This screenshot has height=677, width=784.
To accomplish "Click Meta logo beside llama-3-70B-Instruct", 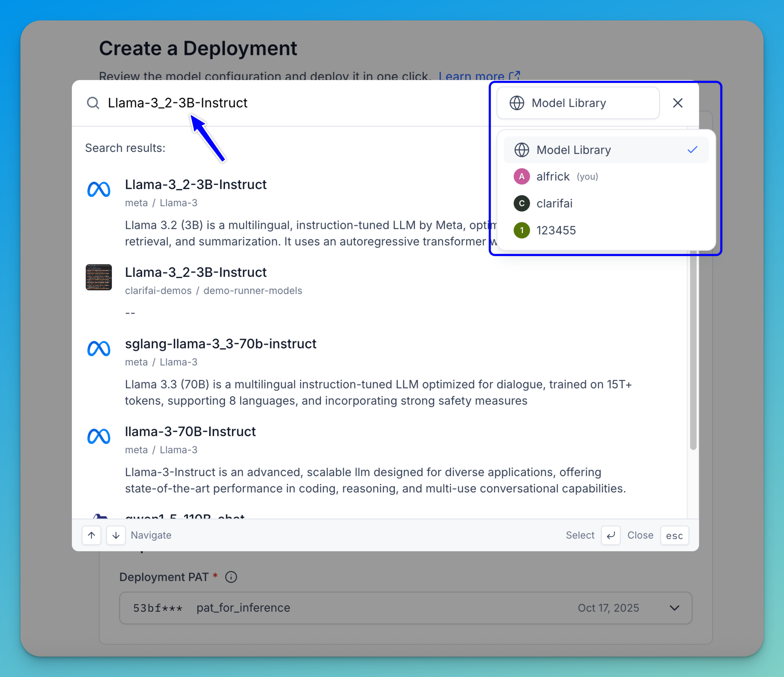I will 99,436.
